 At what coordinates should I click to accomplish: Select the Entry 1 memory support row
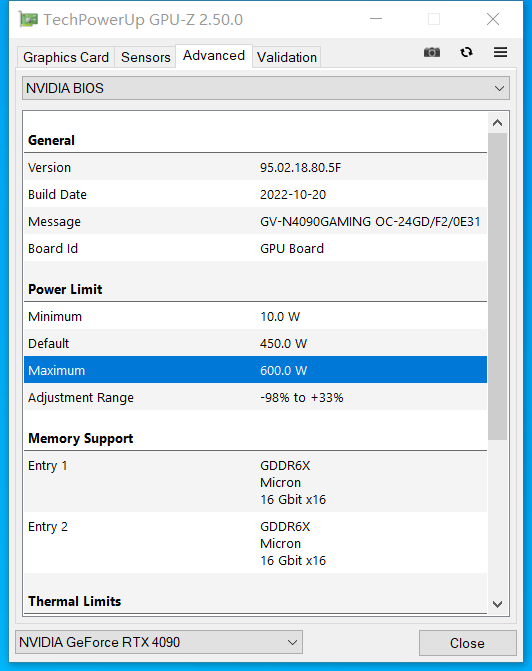[x=256, y=482]
